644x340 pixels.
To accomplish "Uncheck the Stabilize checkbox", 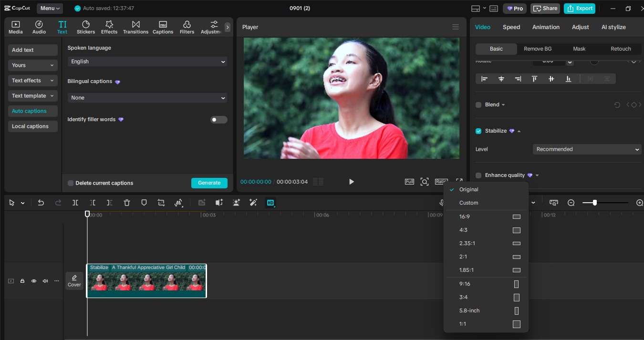I will click(x=478, y=131).
